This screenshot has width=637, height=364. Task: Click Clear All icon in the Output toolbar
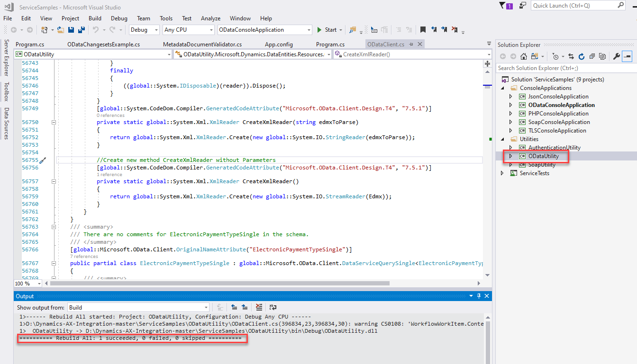point(259,307)
